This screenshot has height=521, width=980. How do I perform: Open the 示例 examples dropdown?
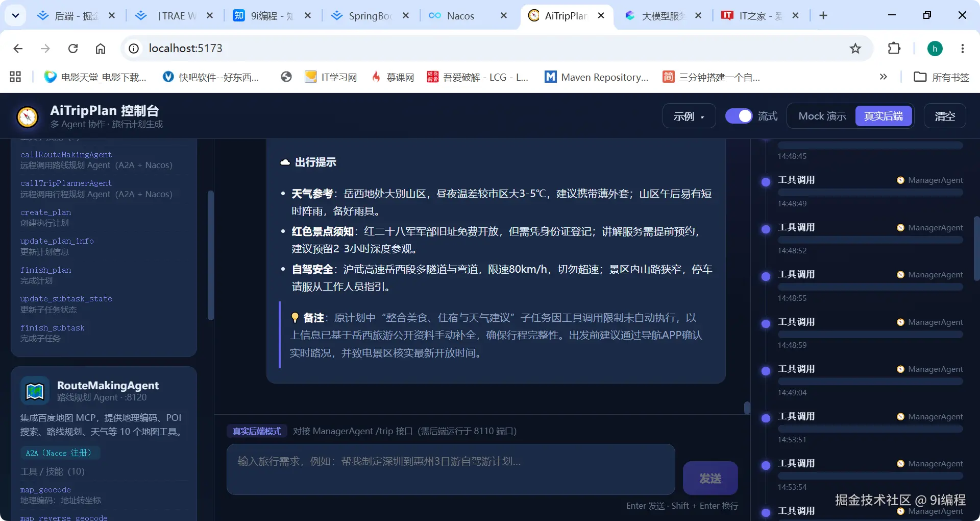(689, 116)
